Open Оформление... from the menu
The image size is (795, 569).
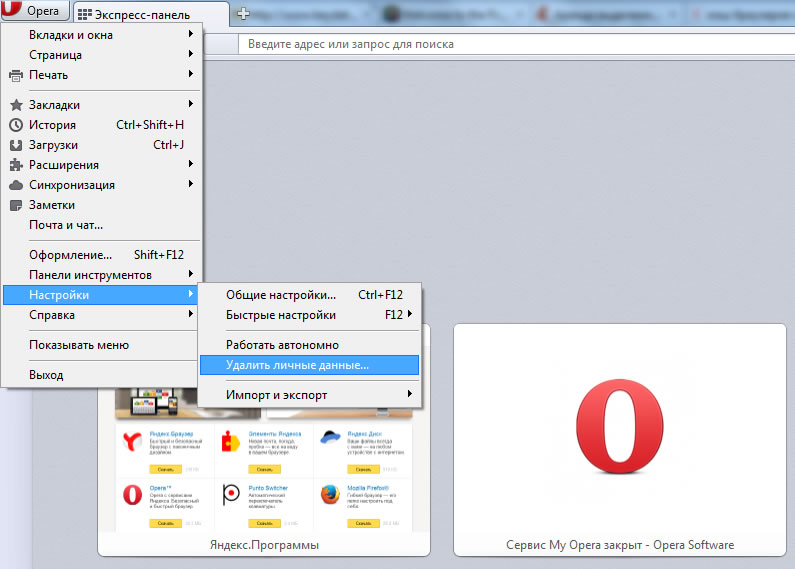point(101,255)
